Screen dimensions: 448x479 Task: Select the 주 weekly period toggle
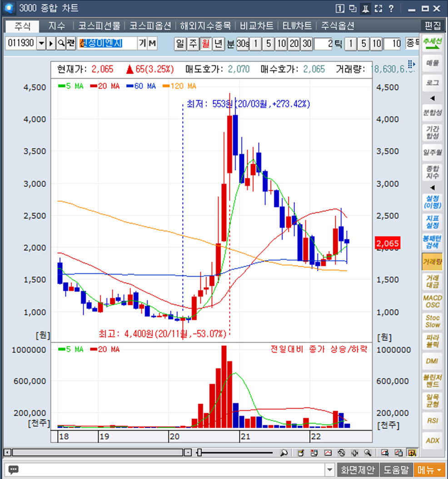click(193, 44)
